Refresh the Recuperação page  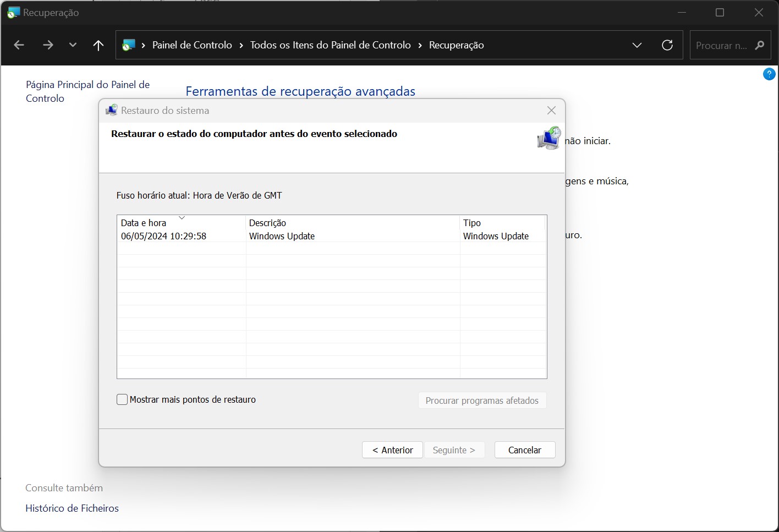click(x=667, y=45)
